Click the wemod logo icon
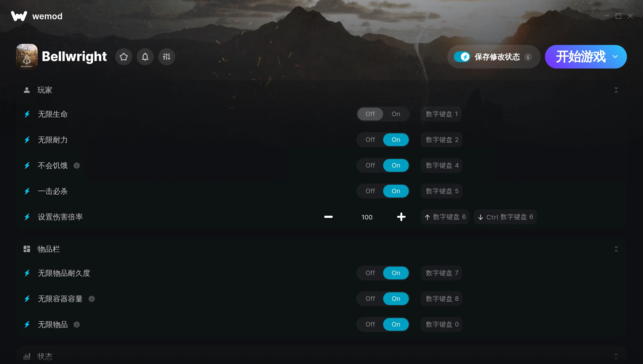643x364 pixels. tap(19, 16)
